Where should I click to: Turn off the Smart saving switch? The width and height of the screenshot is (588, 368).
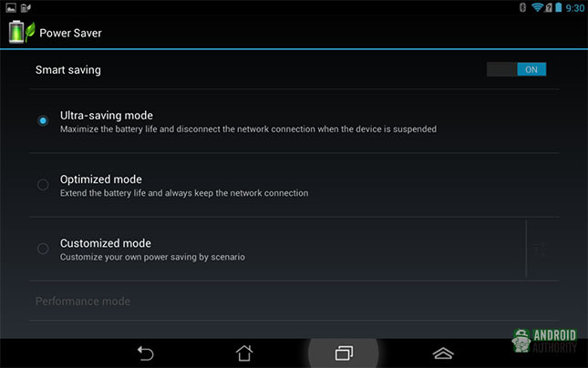516,69
